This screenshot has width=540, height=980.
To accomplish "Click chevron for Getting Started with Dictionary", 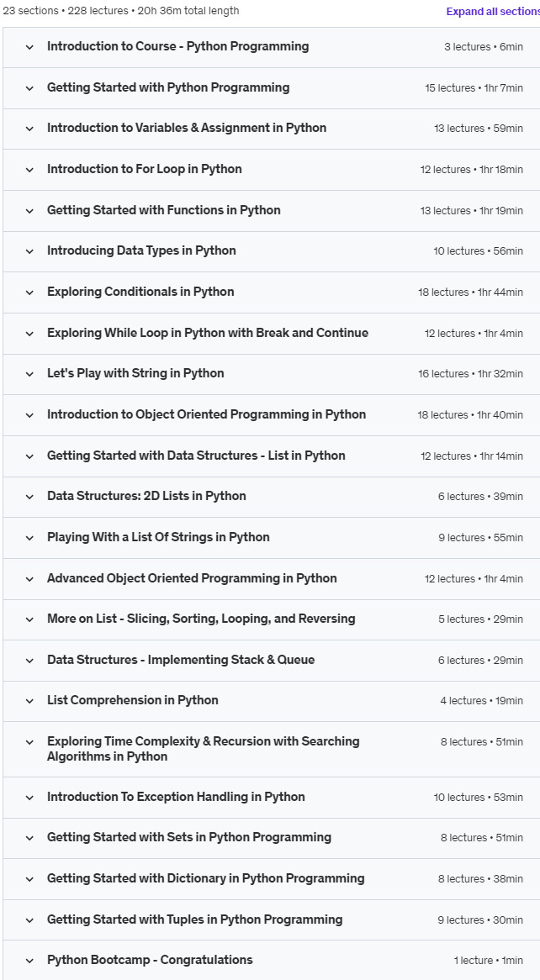I will point(29,879).
